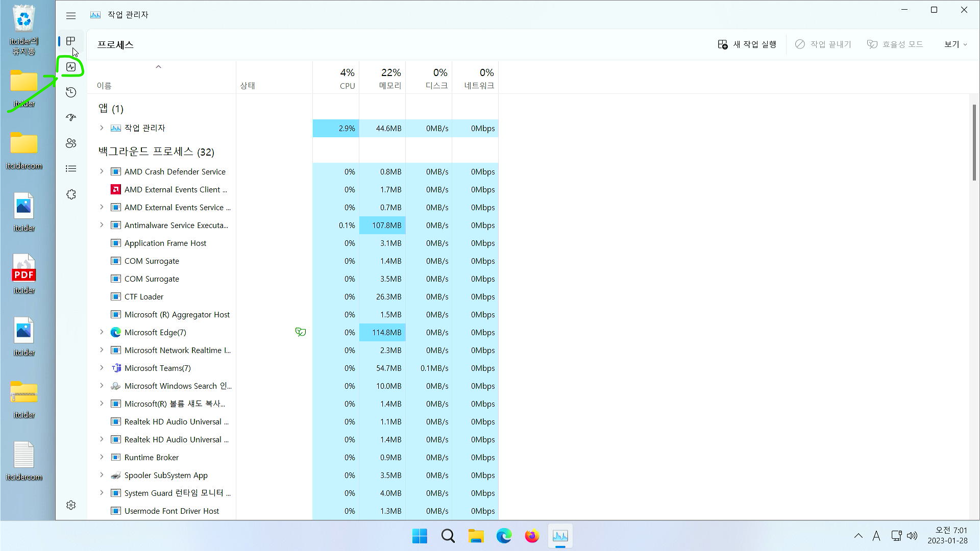This screenshot has width=980, height=551.
Task: Expand the 작업 관리자 process row
Action: tap(102, 128)
